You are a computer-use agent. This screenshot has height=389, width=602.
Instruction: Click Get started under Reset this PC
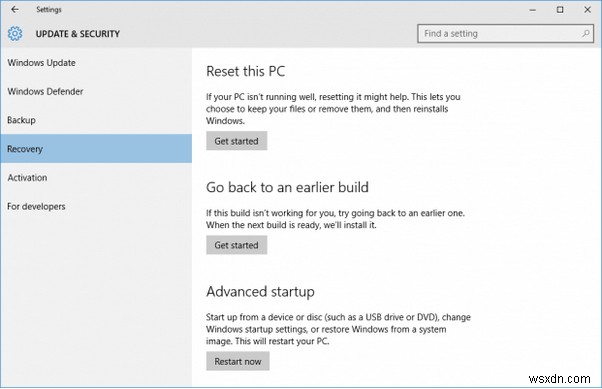pos(236,141)
